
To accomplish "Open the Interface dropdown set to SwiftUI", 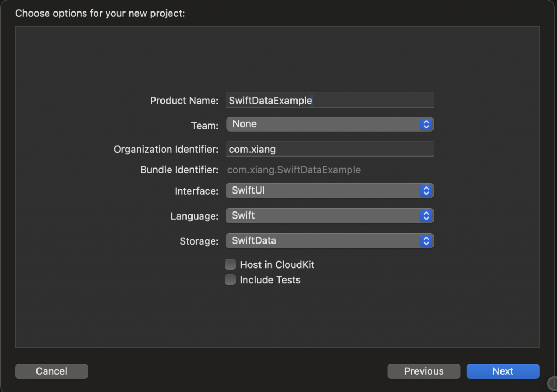I will pyautogui.click(x=330, y=191).
